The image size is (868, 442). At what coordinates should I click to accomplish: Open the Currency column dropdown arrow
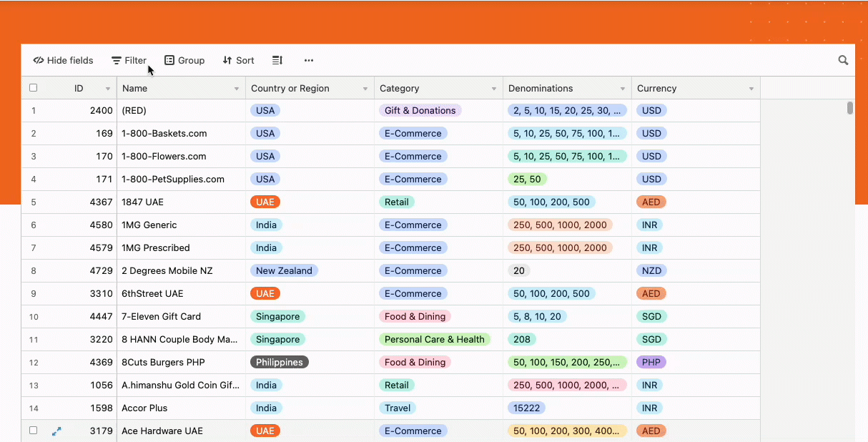click(x=751, y=89)
